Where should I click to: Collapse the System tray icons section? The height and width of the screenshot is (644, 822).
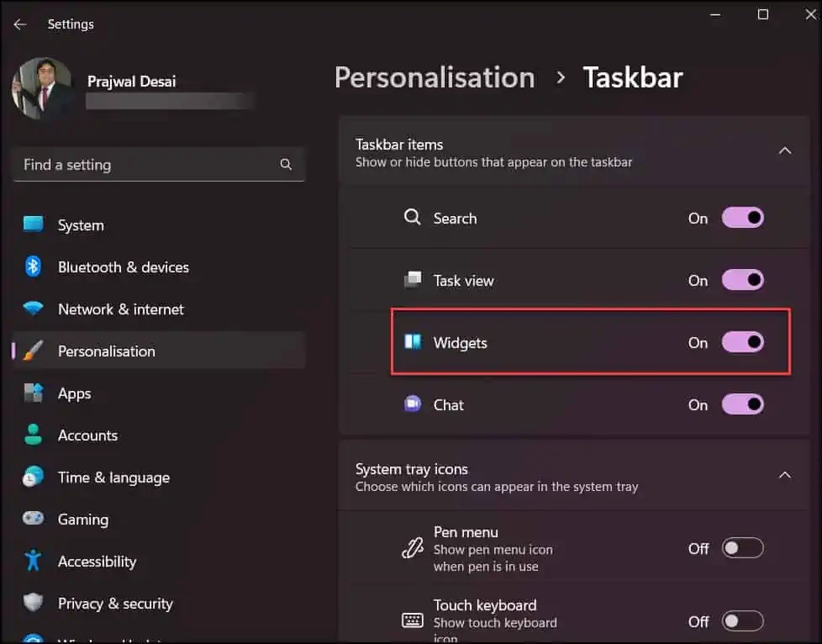(x=785, y=474)
